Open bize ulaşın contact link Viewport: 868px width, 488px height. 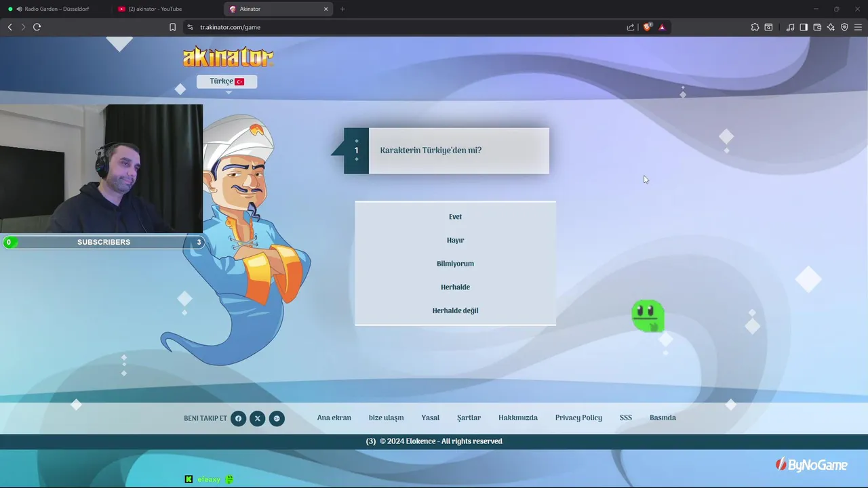386,418
